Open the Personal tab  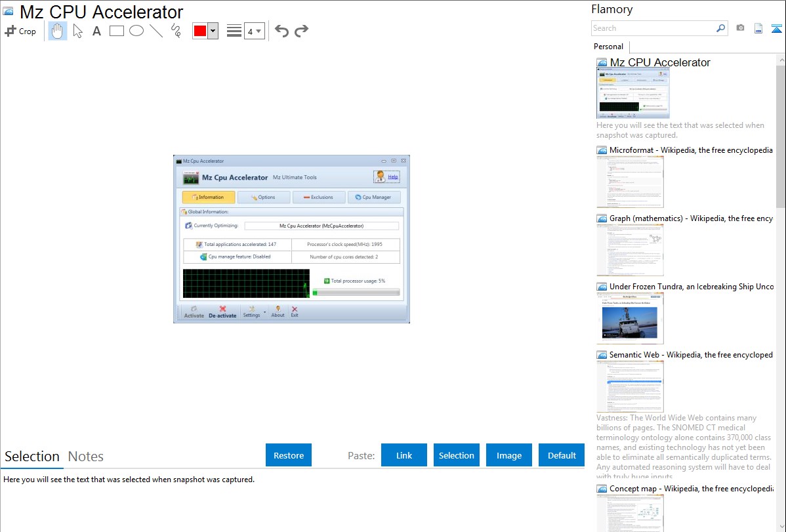(609, 46)
